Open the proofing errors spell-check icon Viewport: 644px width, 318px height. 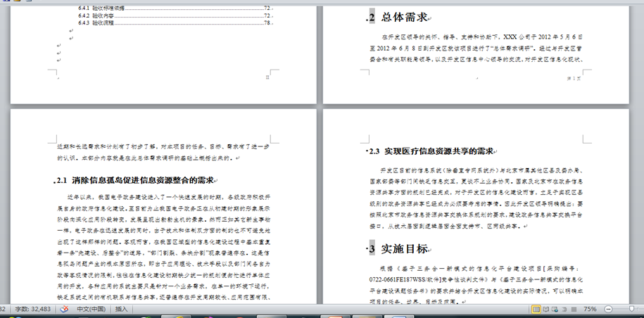coord(64,309)
